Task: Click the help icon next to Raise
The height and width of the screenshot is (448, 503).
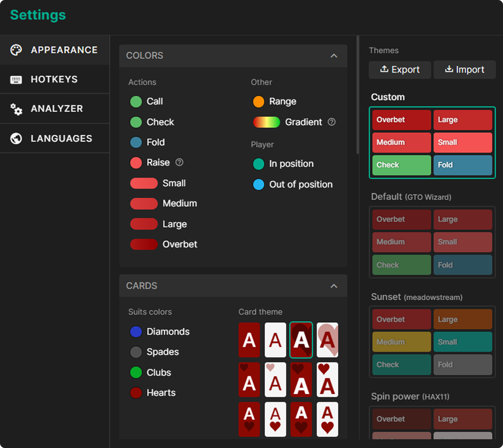Action: click(x=179, y=162)
